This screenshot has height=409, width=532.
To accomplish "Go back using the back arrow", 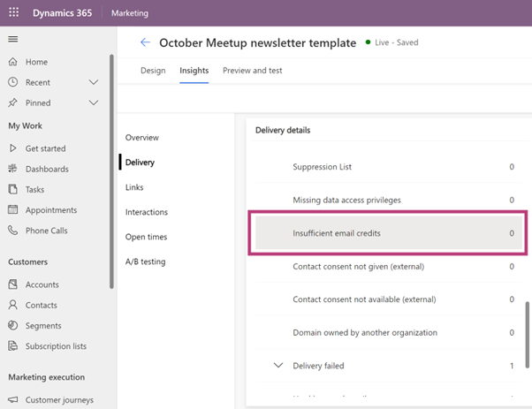I will pos(145,42).
